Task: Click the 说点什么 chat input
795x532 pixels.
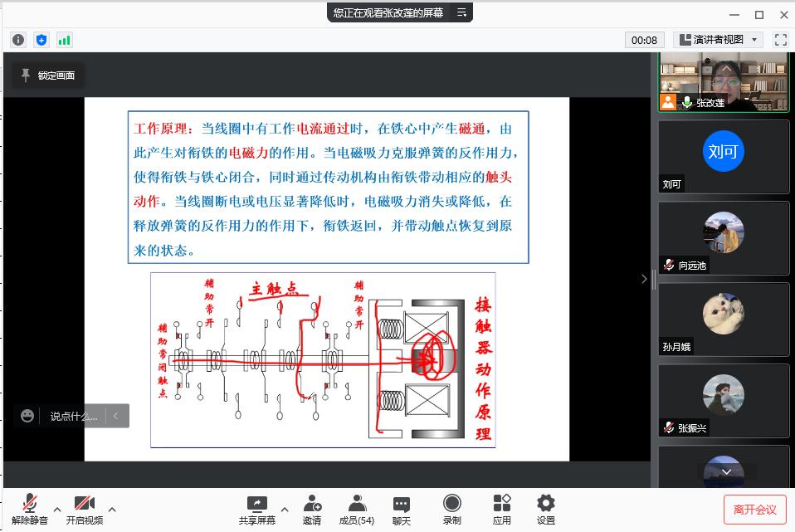Action: 73,416
